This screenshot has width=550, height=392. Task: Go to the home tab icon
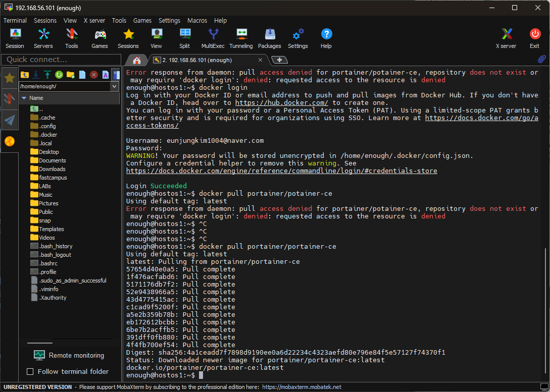coord(137,60)
